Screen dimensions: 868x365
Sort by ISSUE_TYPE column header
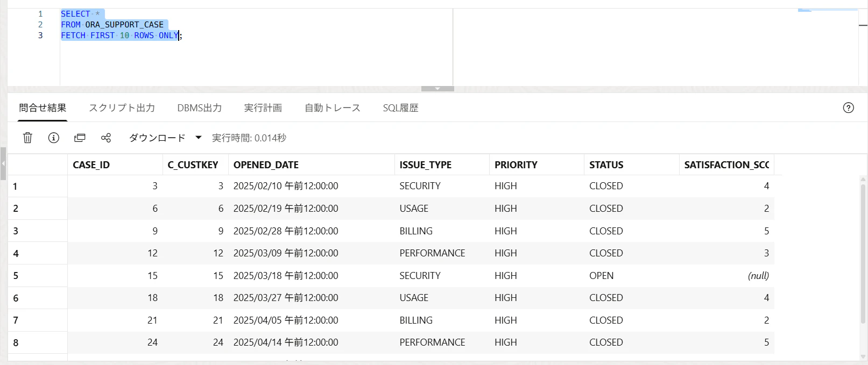click(x=442, y=165)
